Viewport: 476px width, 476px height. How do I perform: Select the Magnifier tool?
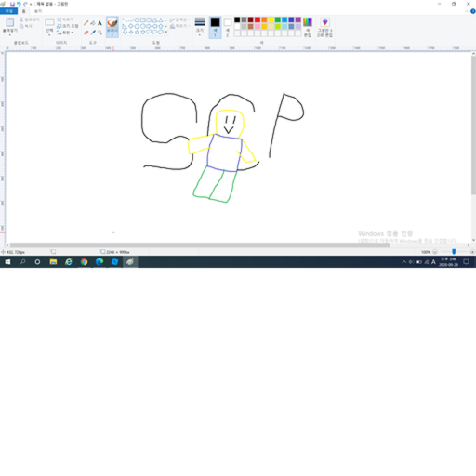pyautogui.click(x=99, y=33)
